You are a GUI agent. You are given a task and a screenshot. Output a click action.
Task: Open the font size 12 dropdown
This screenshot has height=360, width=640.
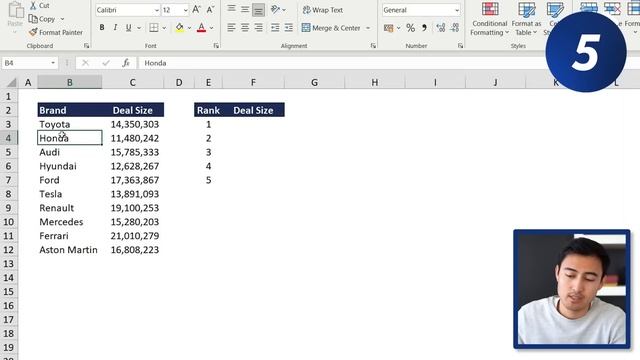point(185,10)
